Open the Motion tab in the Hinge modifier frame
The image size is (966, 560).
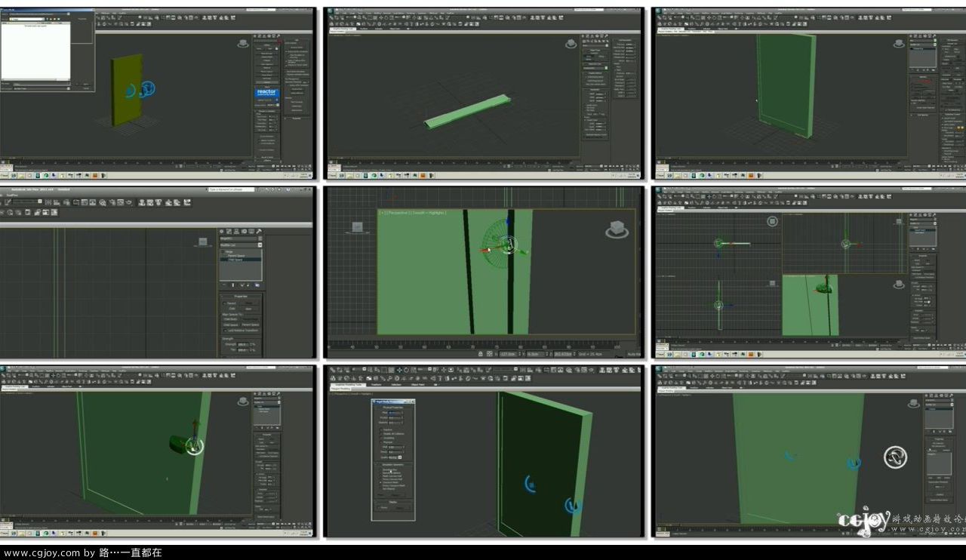[x=245, y=232]
